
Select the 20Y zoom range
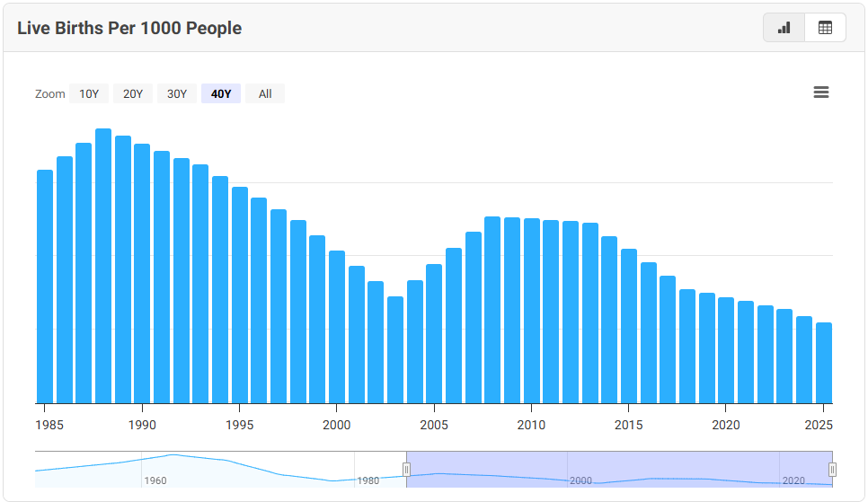point(133,93)
